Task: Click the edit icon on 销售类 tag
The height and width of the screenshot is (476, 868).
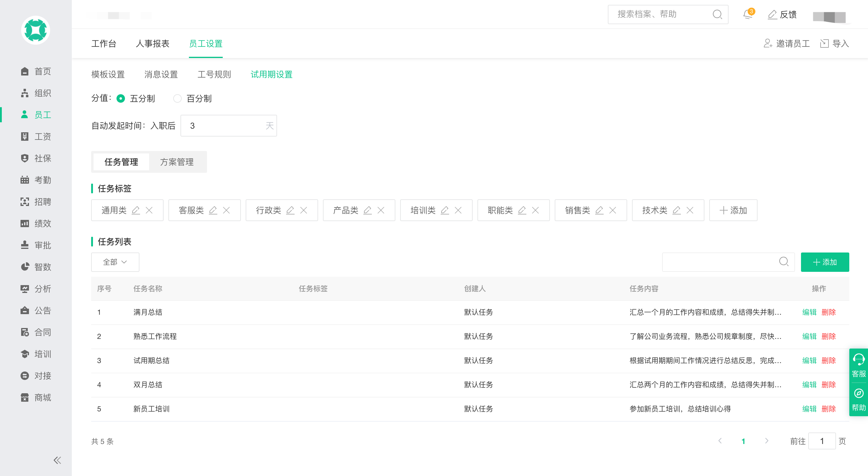Action: (x=599, y=210)
